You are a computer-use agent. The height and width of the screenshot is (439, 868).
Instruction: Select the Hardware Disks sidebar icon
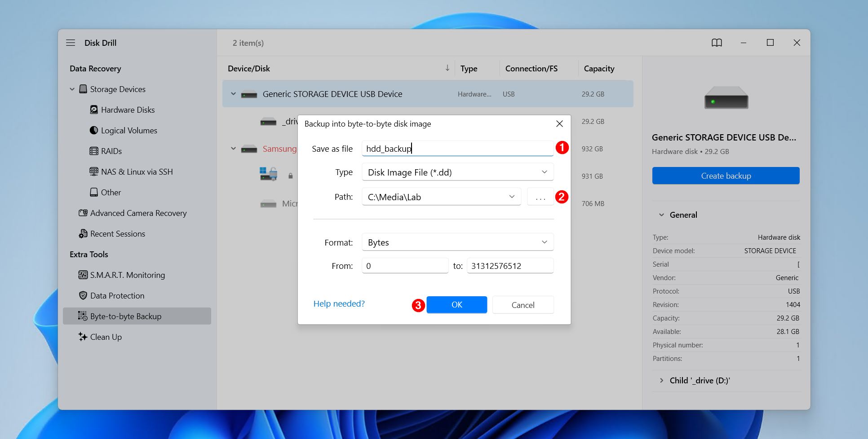tap(94, 110)
